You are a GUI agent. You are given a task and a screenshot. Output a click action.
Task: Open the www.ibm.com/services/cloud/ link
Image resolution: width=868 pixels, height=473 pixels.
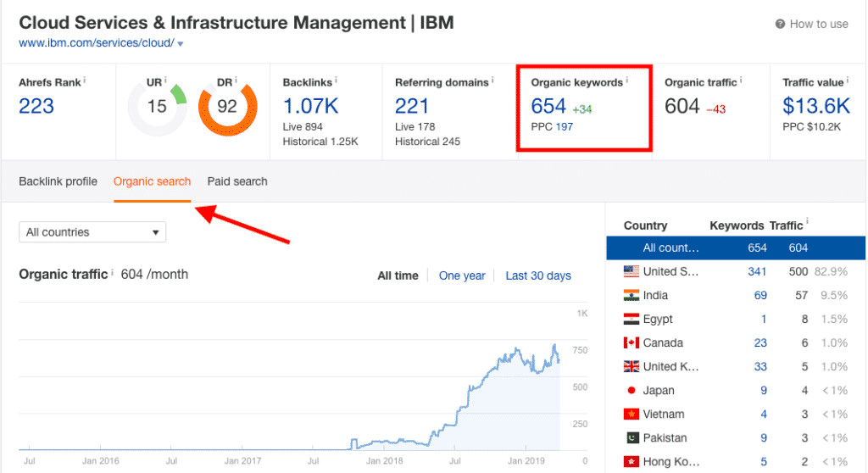(97, 42)
